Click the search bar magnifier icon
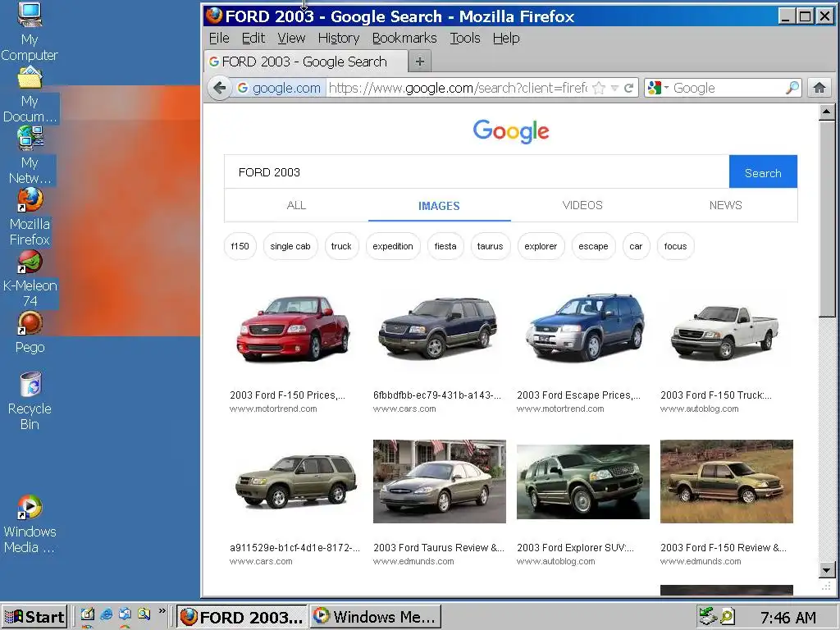 point(792,88)
